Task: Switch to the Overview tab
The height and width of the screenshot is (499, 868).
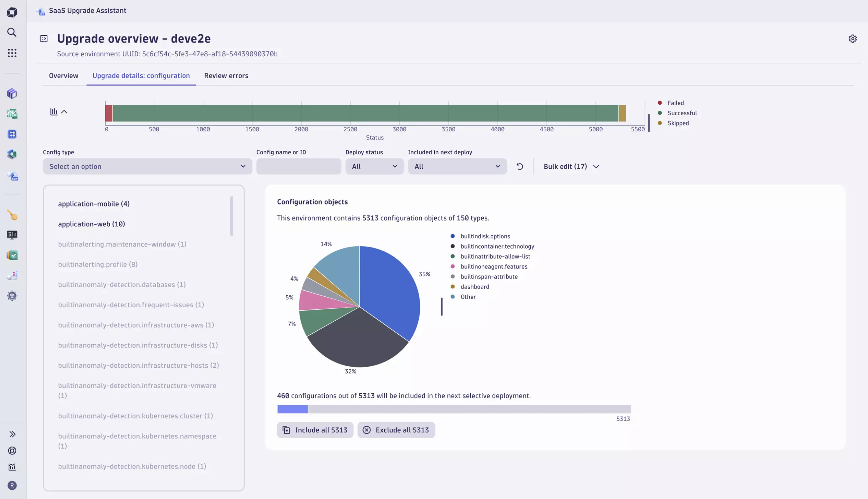Action: [x=63, y=76]
